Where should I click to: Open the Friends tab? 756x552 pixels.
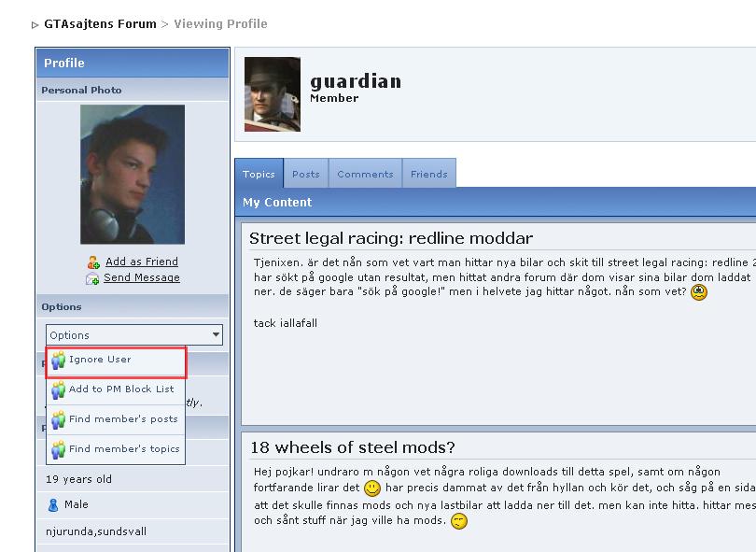[428, 174]
